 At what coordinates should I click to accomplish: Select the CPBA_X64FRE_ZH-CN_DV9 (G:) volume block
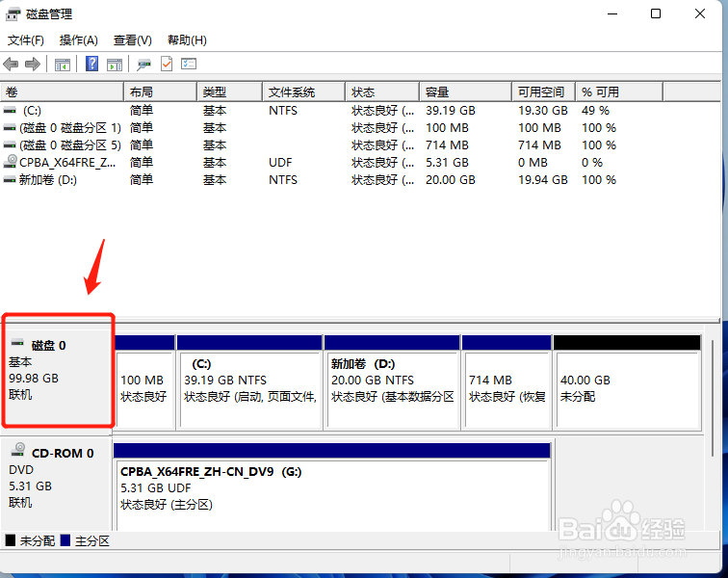click(332, 486)
